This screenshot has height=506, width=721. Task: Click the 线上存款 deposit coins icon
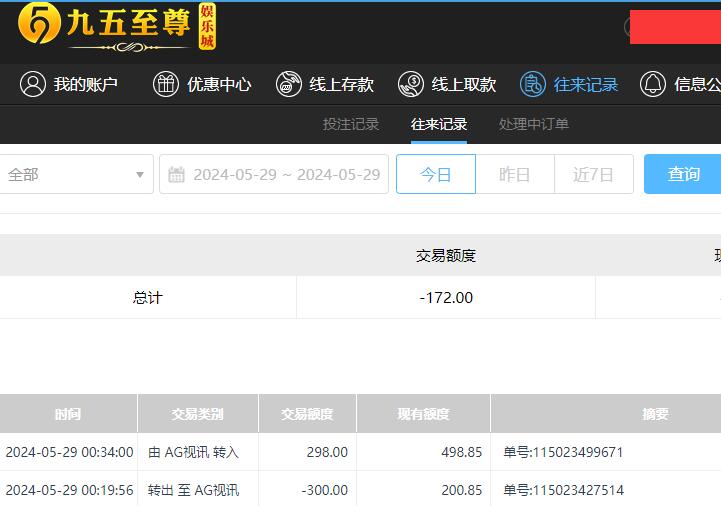click(x=288, y=84)
